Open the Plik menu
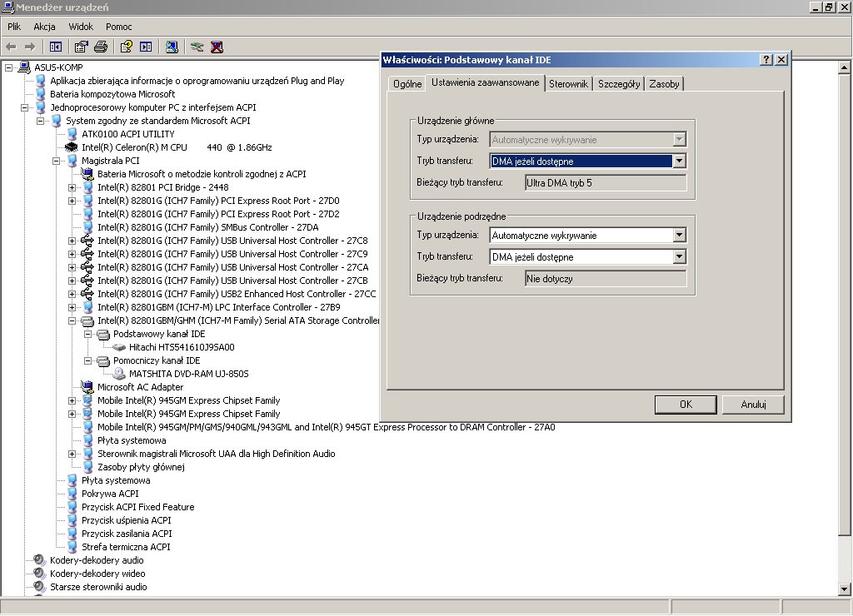 coord(14,27)
